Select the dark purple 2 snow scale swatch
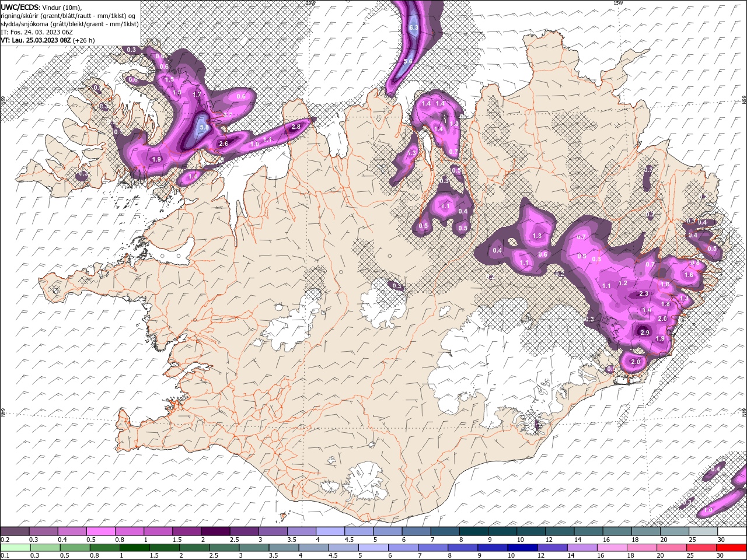This screenshot has width=747, height=560. pyautogui.click(x=215, y=531)
